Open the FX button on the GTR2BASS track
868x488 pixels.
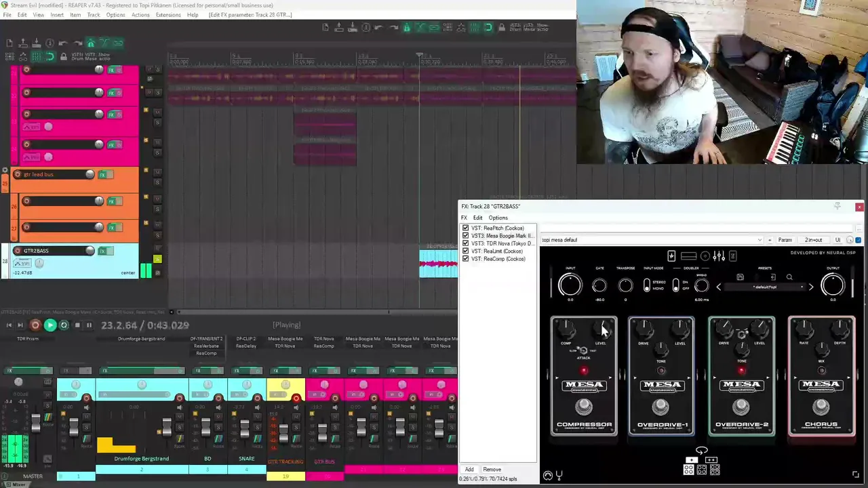103,251
